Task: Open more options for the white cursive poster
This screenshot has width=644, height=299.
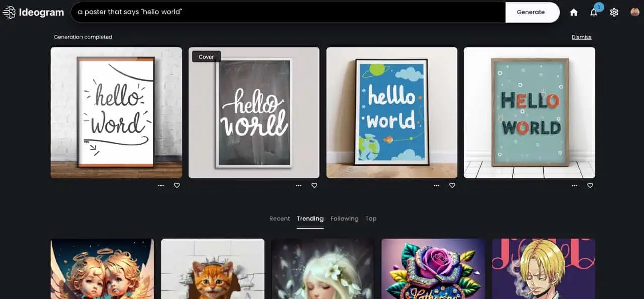Action: pos(161,185)
